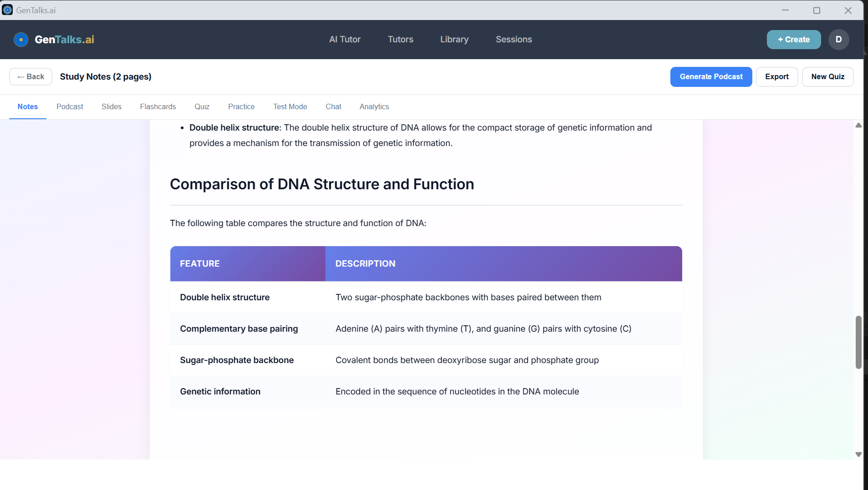Click the vertical scrollbar thumb

pyautogui.click(x=858, y=342)
